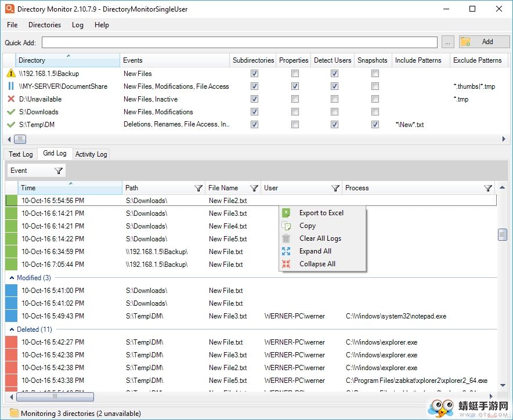Click the directory list scroll-right arrow

(x=504, y=139)
